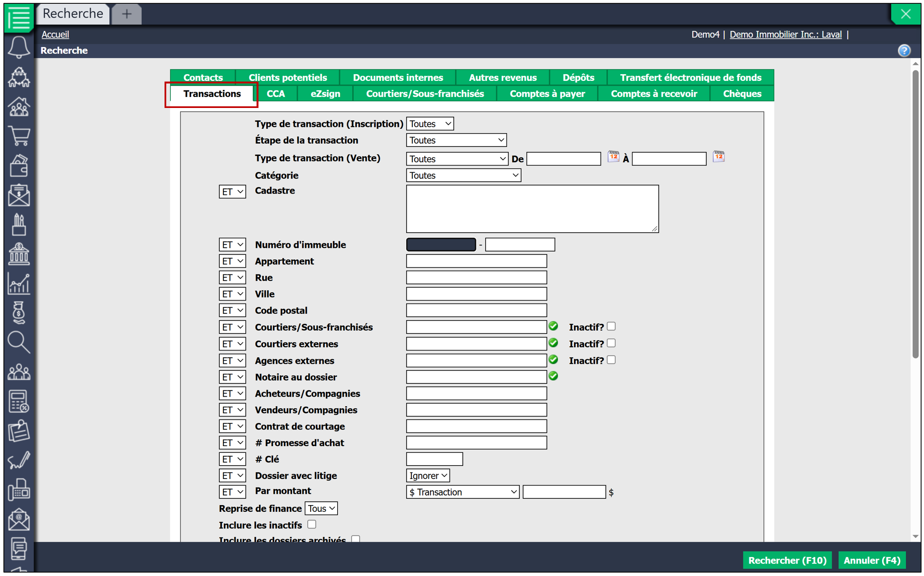Enable the Inclure les inactifs checkbox
Viewport: 924px width, 576px height.
pos(311,524)
